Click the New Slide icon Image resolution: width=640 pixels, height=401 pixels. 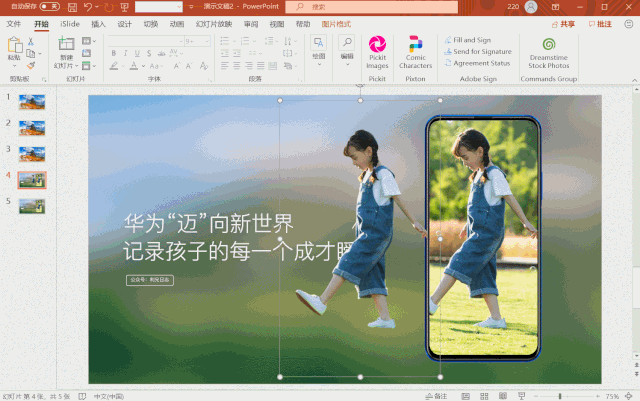click(x=66, y=45)
